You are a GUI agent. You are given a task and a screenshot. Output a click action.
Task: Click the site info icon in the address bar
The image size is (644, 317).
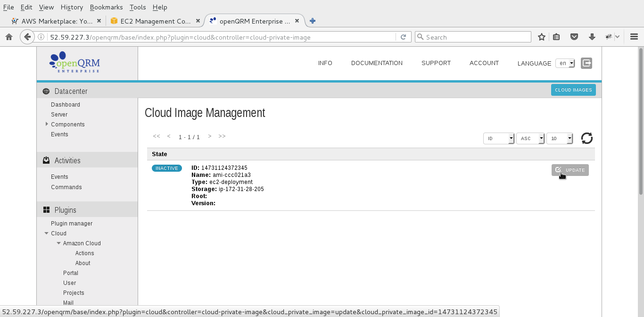(x=41, y=37)
